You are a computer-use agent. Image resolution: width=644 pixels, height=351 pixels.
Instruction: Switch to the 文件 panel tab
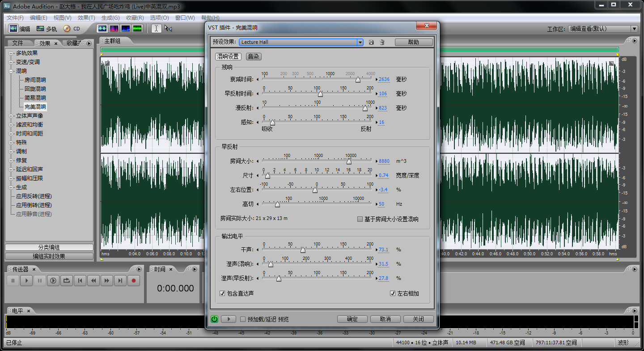coord(18,43)
